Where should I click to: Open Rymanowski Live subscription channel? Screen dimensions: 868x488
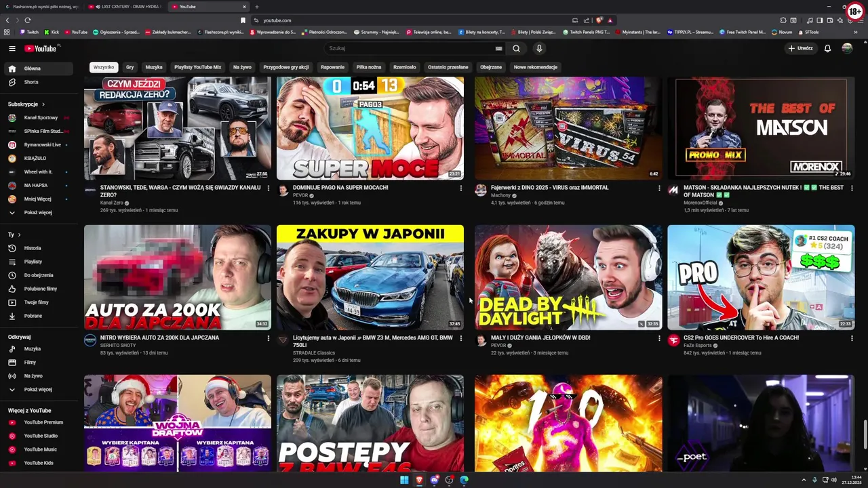point(38,145)
